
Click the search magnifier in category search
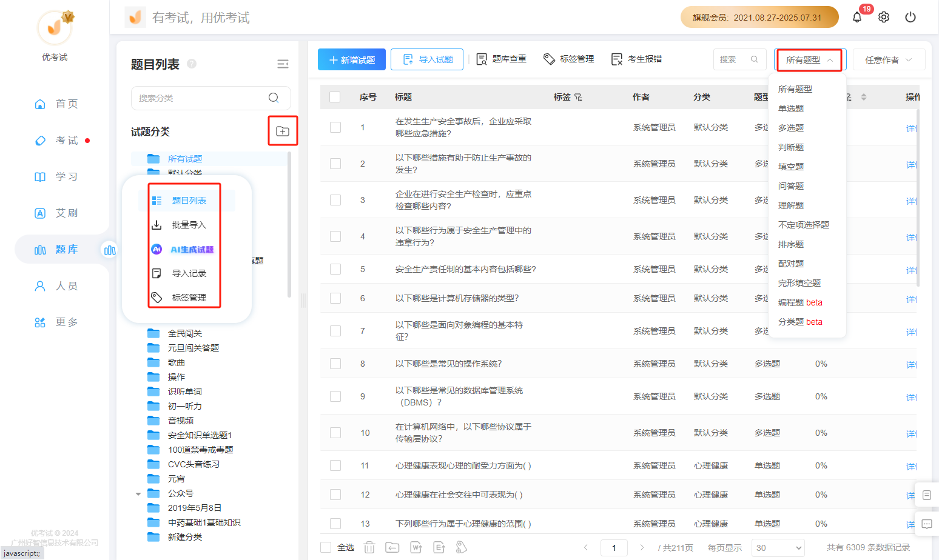274,98
